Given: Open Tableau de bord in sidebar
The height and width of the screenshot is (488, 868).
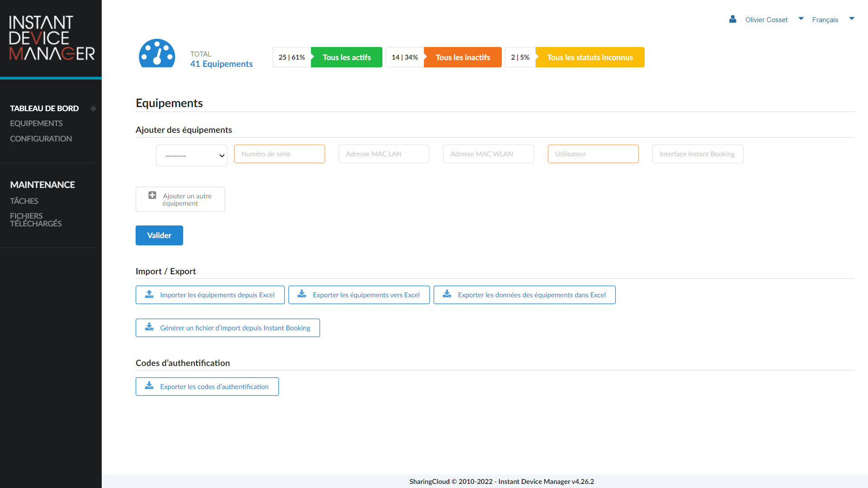Looking at the screenshot, I should [44, 108].
